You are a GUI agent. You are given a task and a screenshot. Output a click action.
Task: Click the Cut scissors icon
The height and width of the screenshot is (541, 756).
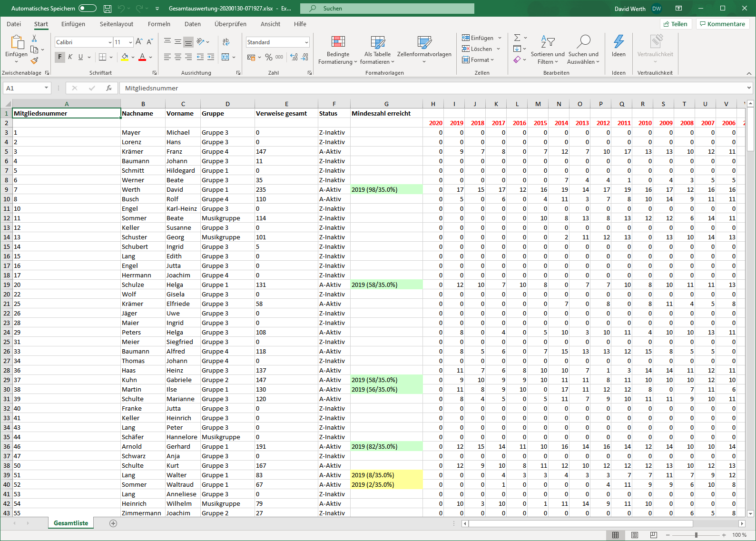point(34,38)
